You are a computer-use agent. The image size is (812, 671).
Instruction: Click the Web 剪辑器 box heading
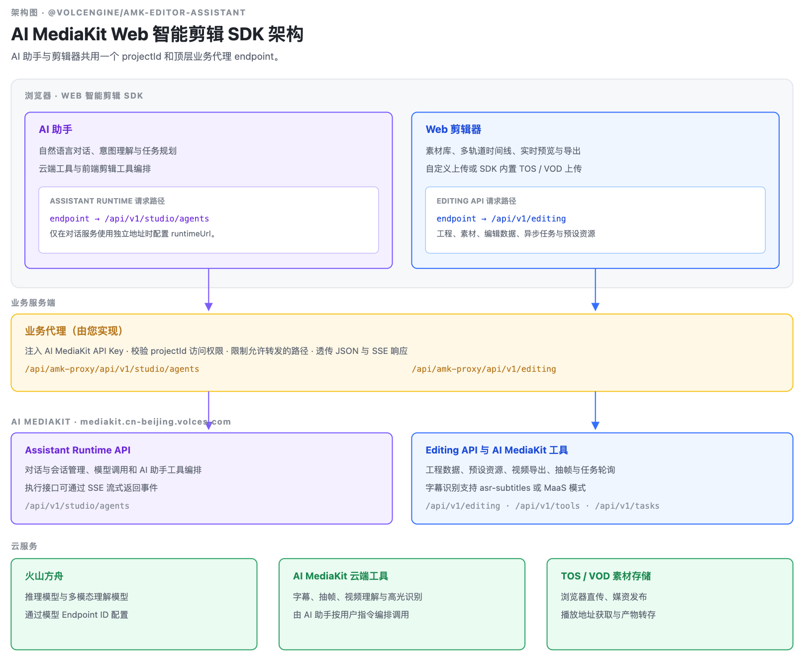click(453, 129)
